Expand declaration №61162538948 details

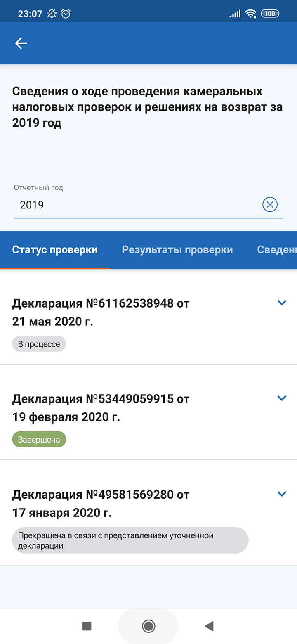click(282, 303)
